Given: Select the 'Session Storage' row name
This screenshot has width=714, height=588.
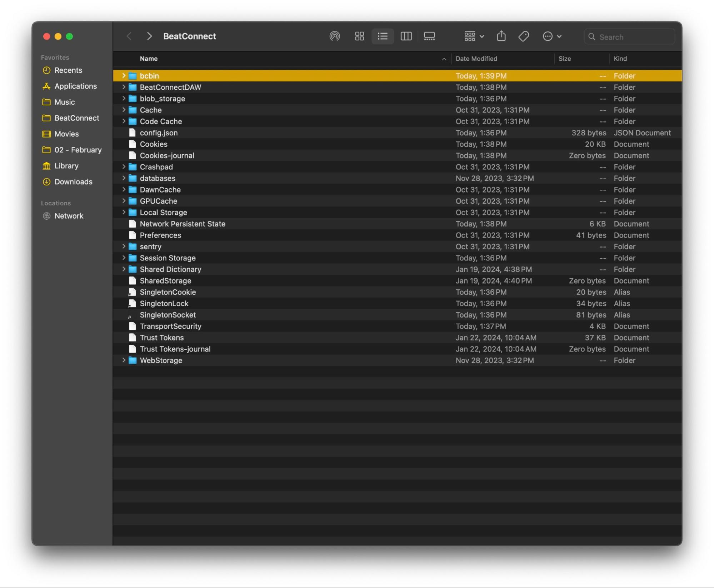Looking at the screenshot, I should tap(168, 258).
